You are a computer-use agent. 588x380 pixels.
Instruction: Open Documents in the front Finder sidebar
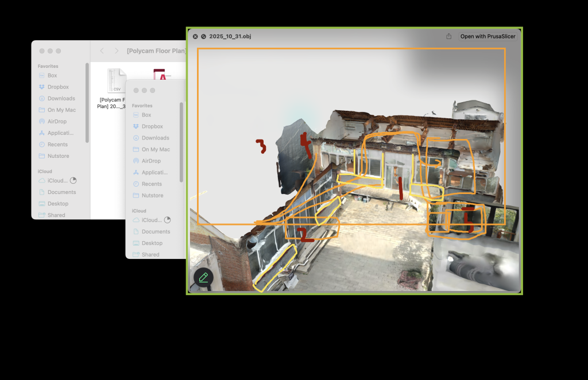coord(155,231)
